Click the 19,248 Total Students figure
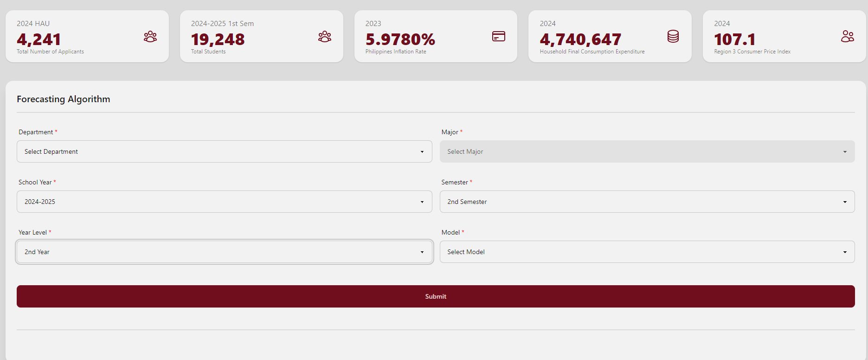 (218, 39)
